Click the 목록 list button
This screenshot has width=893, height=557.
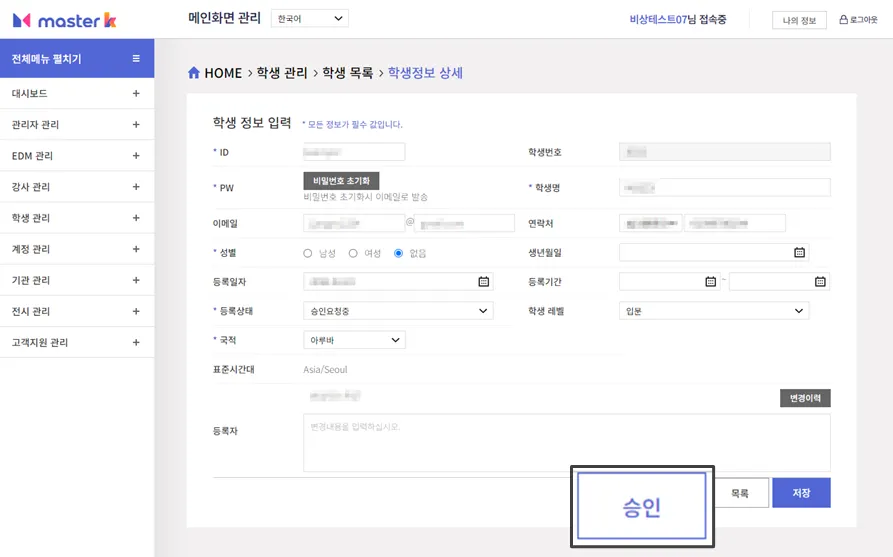740,493
